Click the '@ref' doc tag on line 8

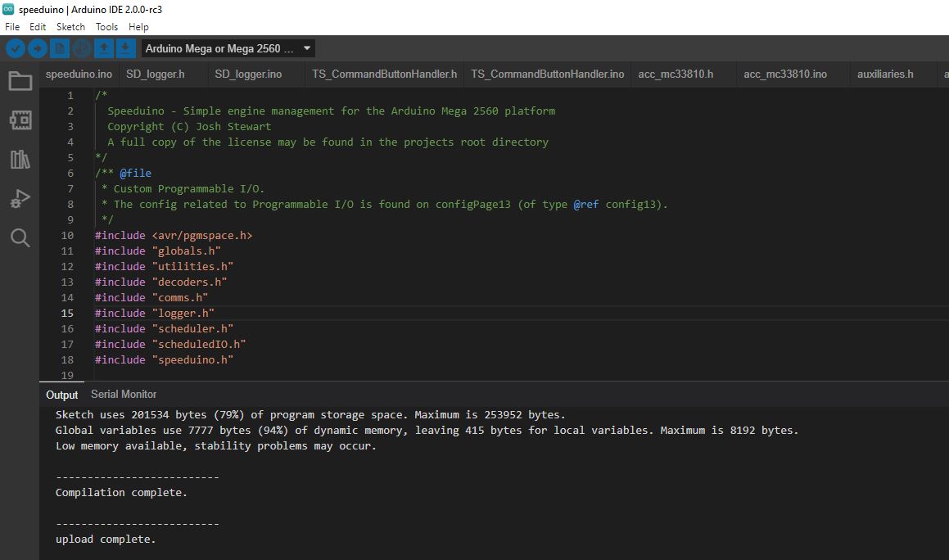pos(586,205)
